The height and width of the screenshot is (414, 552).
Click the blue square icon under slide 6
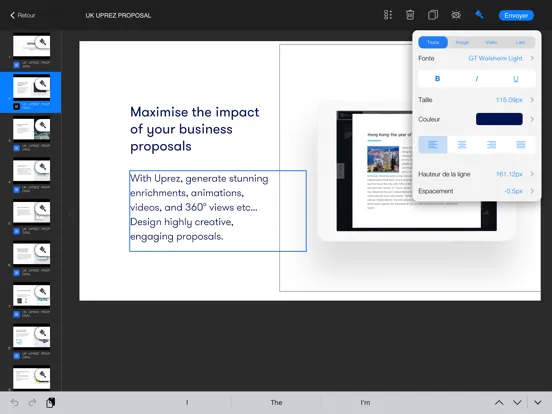16,272
